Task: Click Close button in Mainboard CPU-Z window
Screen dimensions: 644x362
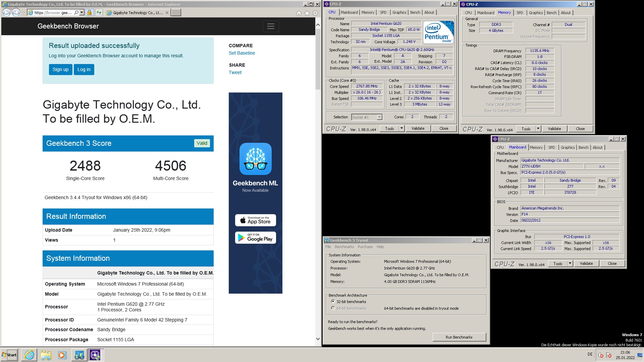Action: coord(612,263)
